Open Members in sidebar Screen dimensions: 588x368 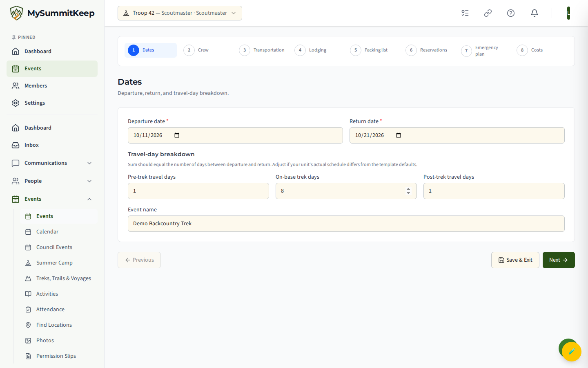point(52,86)
